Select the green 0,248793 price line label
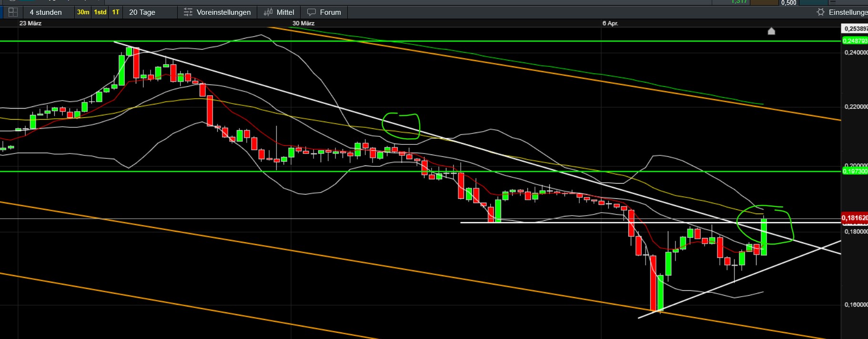Viewport: 868px width, 339px height. (855, 41)
